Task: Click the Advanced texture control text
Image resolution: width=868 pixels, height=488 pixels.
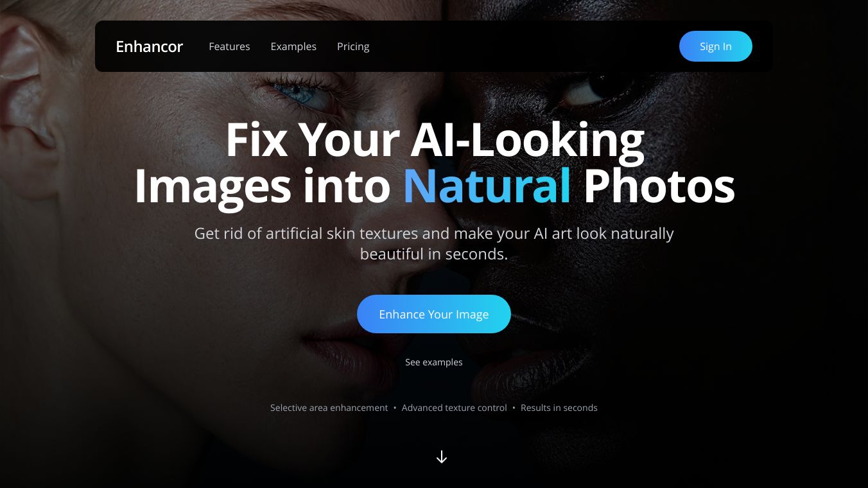Action: pyautogui.click(x=455, y=408)
